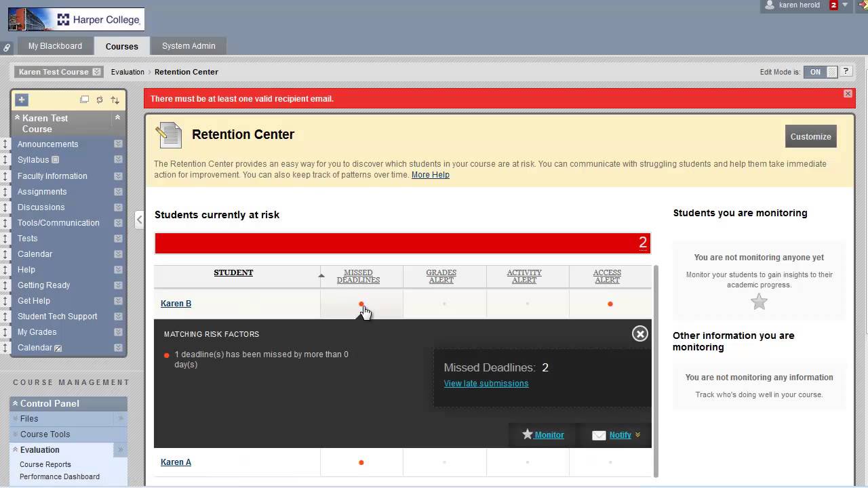Dismiss the red recipient email error banner
This screenshot has height=488, width=868.
[848, 94]
